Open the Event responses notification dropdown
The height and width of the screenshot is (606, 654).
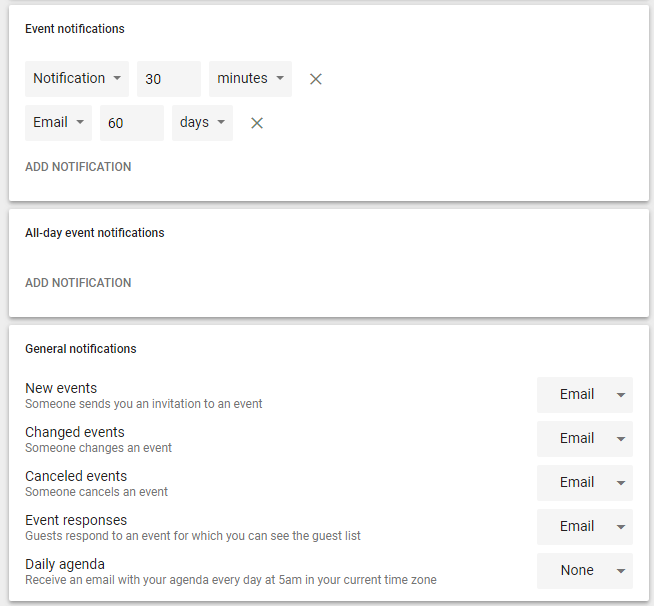[585, 527]
